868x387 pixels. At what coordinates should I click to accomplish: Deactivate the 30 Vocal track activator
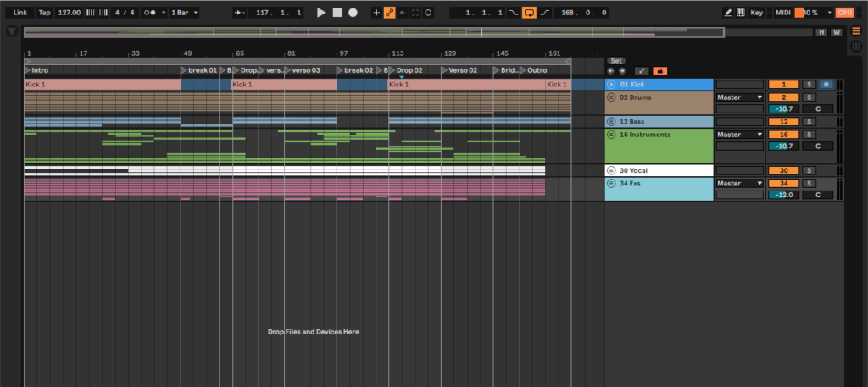(783, 170)
